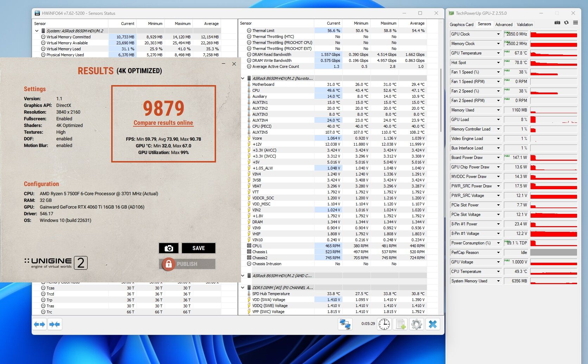Select the GPU Voltage 1.0000 V value field
Screen dimensions: 588x364
pos(516,262)
